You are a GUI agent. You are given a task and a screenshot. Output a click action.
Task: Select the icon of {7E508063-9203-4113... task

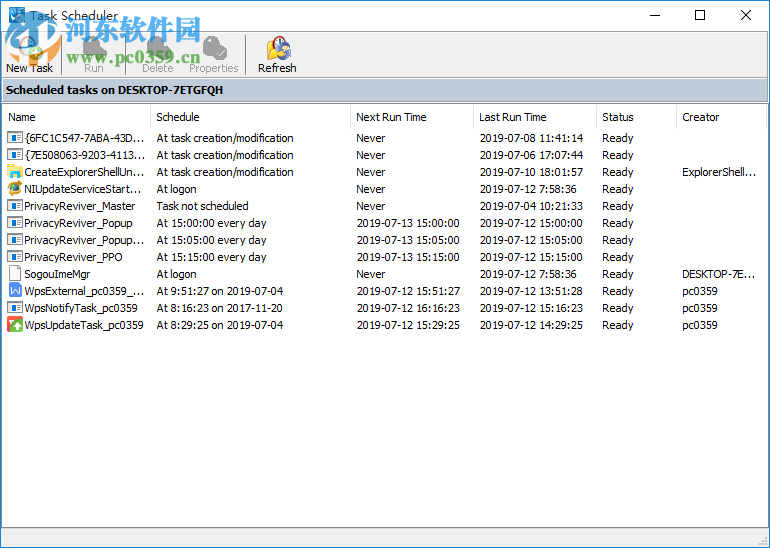15,155
